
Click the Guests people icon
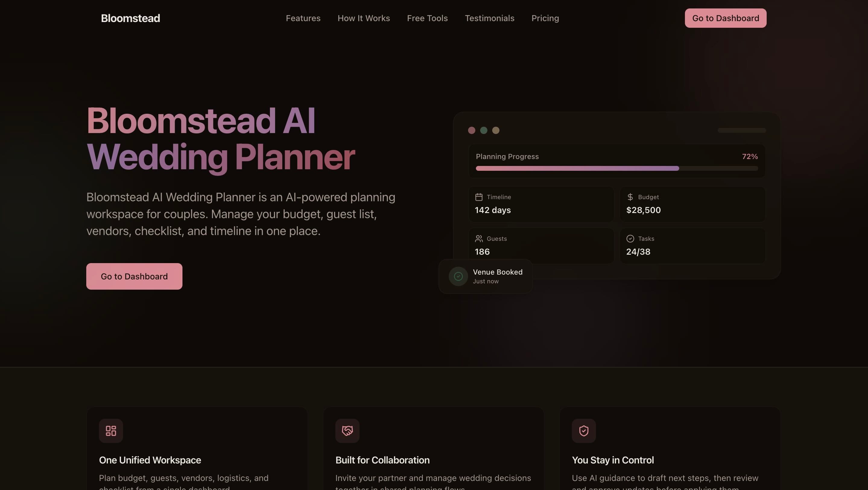point(479,239)
